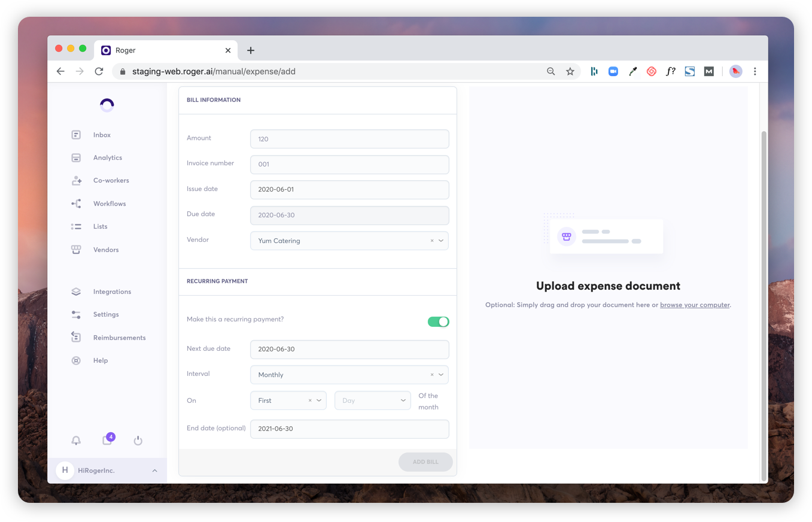Click the Help lifebuoy icon
Viewport: 812px width, 522px height.
coord(76,360)
